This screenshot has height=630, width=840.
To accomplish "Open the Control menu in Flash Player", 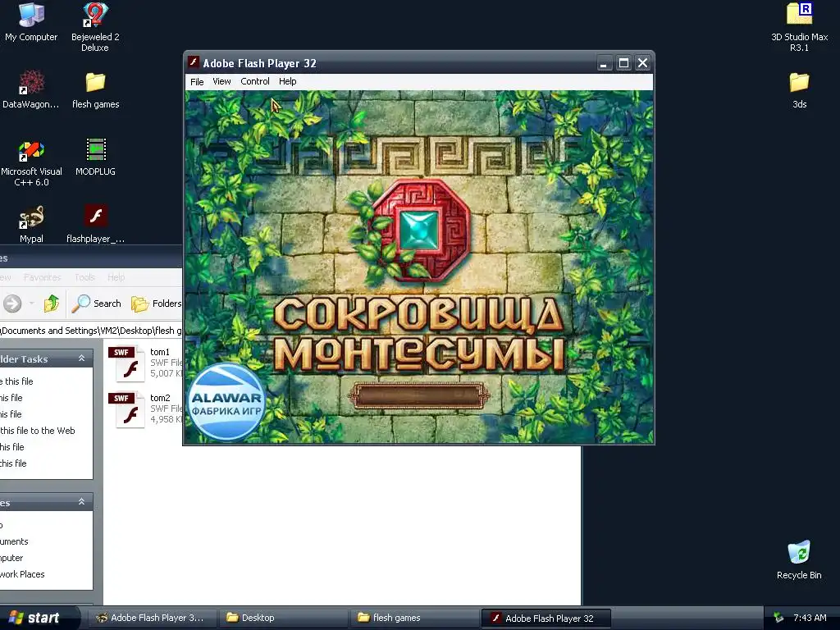I will click(255, 81).
